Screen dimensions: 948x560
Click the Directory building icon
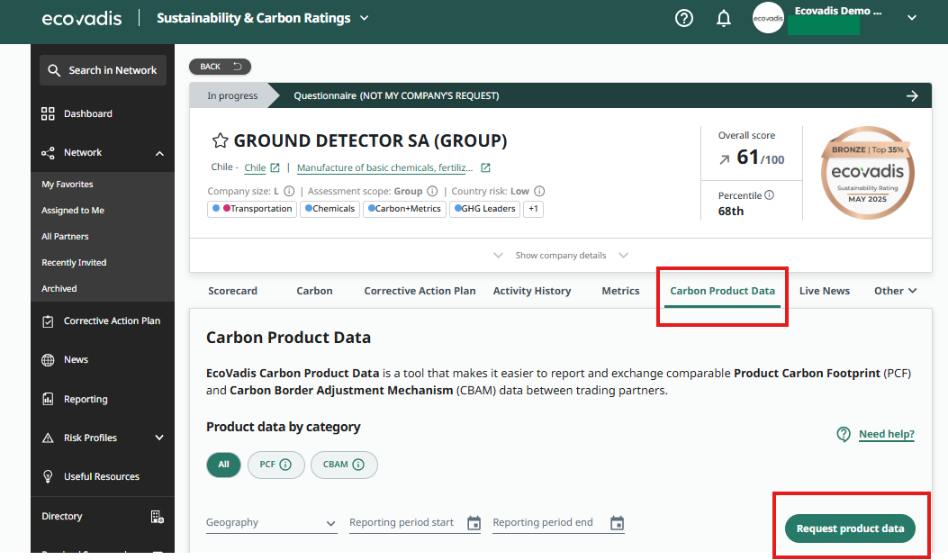pos(158,517)
